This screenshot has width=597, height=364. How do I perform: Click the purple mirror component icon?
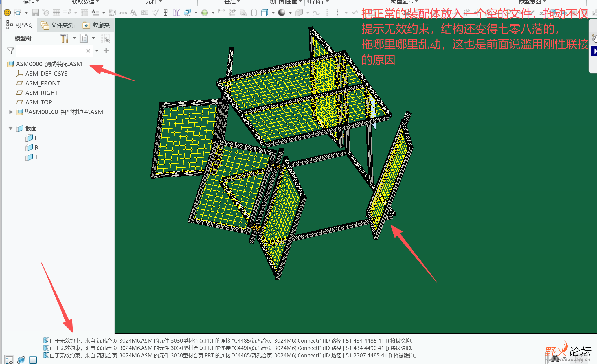[x=177, y=13]
